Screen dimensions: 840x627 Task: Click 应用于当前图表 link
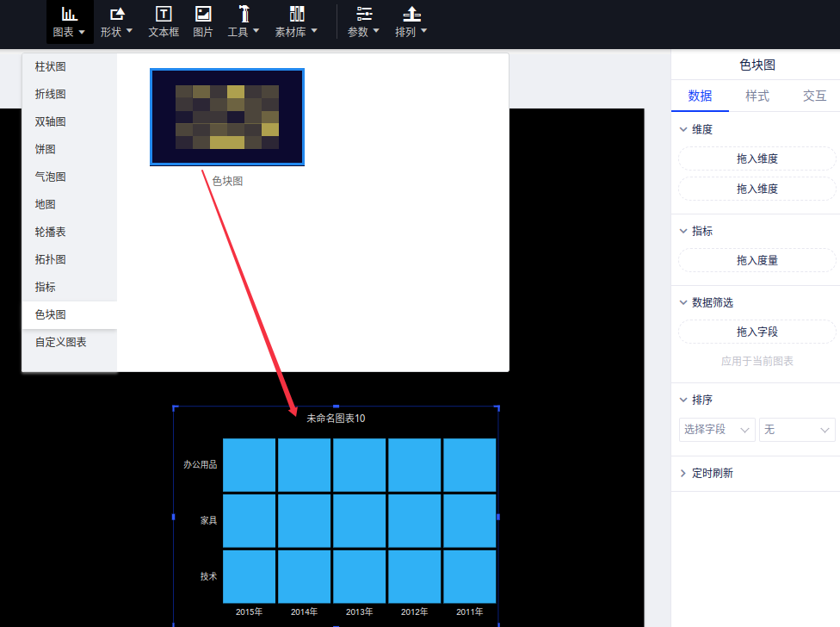pos(757,362)
